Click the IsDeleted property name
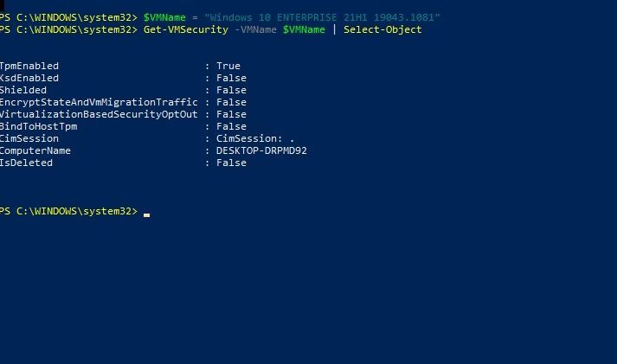Screen dimensions: 617x364 click(28, 163)
